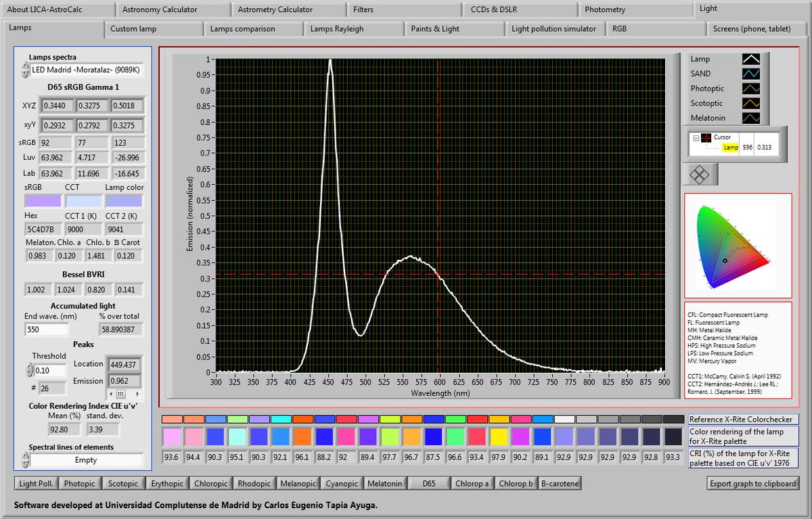
Task: Click Export graph to clipboard button
Action: click(x=753, y=483)
